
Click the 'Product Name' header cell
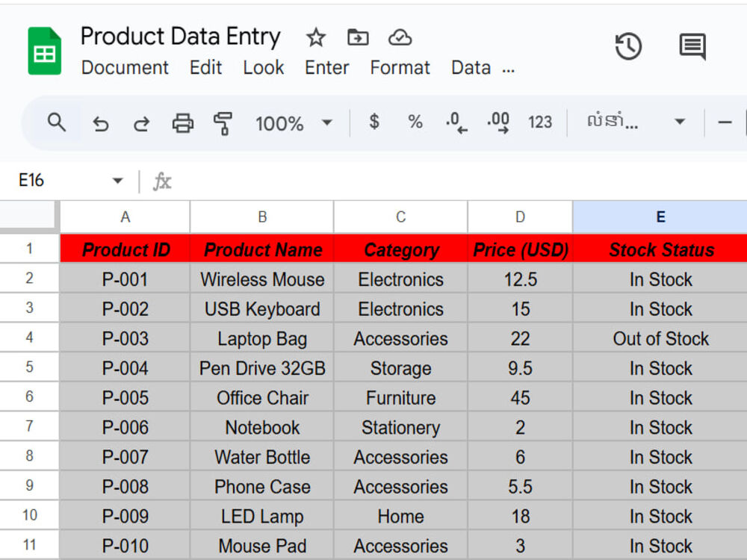[262, 249]
